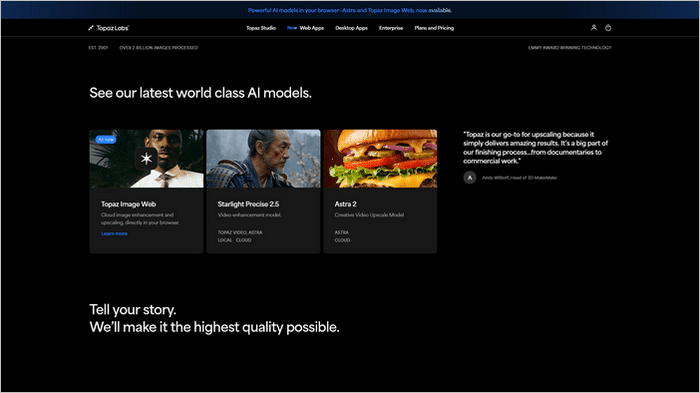Click 'OVER 2 BILLION IMAGES PROCESSED' text

coord(158,48)
